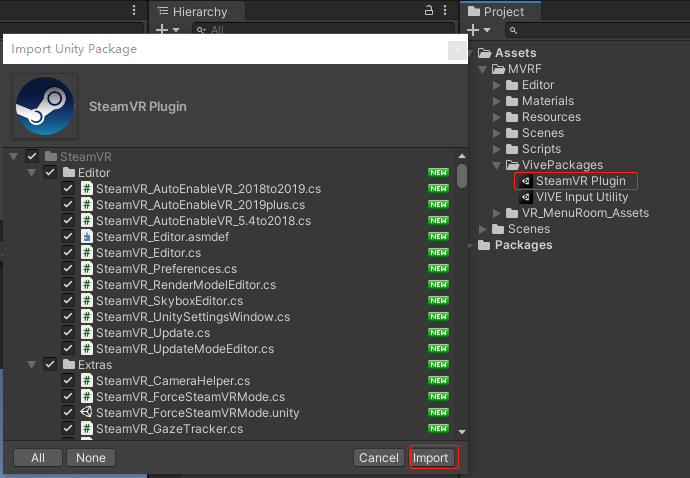Uncheck SteamVR_SkyboxEditor.cs checkbox

pyautogui.click(x=68, y=300)
